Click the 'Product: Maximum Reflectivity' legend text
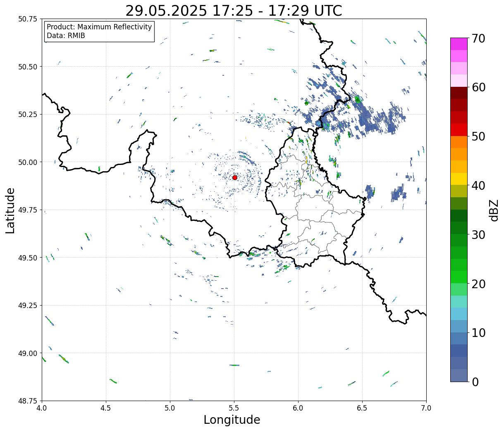 99,27
